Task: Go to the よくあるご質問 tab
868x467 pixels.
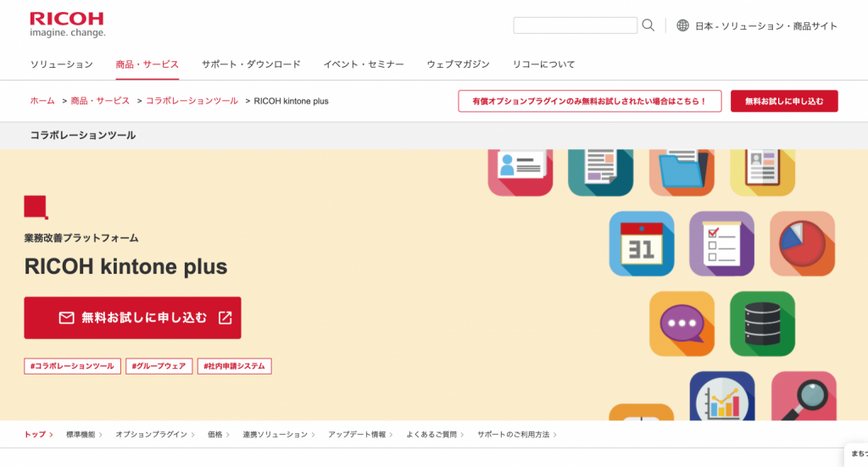Action: 435,434
